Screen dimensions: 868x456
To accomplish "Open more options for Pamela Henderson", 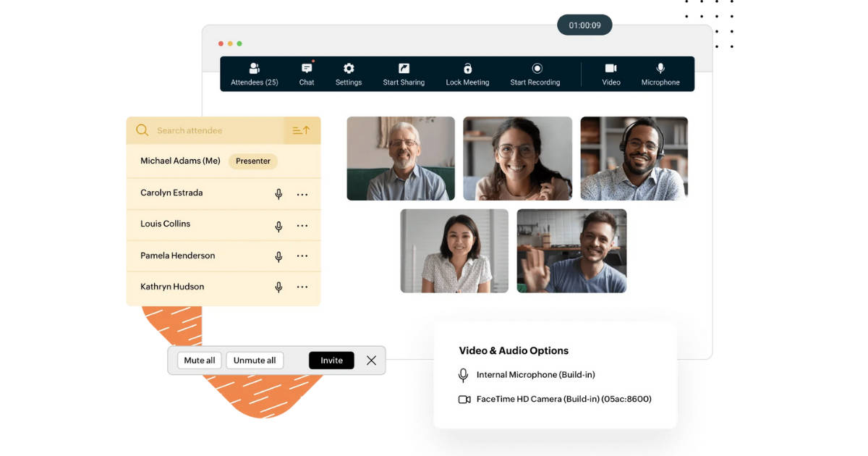I will [x=302, y=256].
